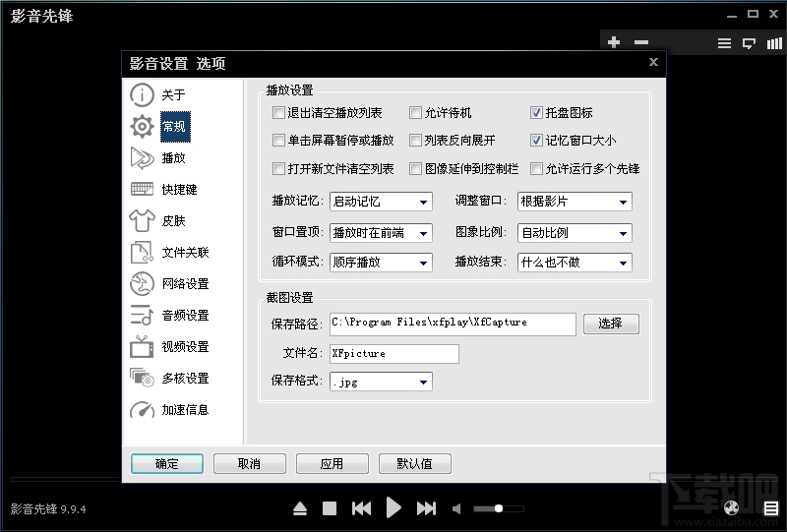Toggle 记忆窗口大小 checkbox
Image resolution: width=787 pixels, height=532 pixels.
click(x=537, y=141)
